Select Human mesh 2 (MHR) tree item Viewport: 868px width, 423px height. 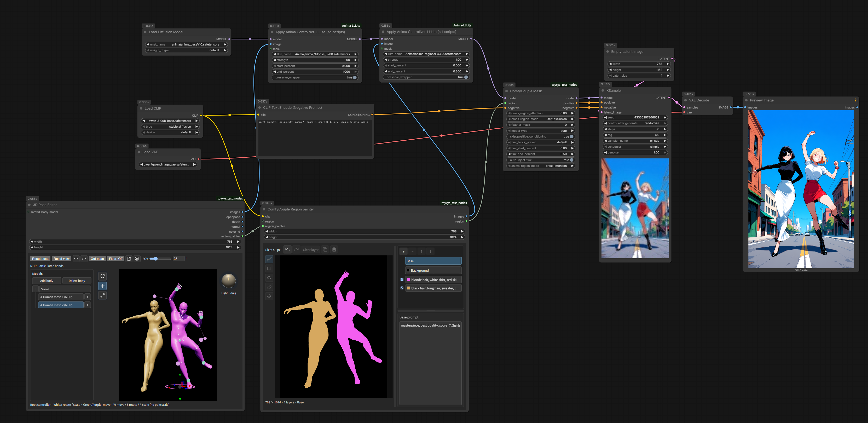61,305
